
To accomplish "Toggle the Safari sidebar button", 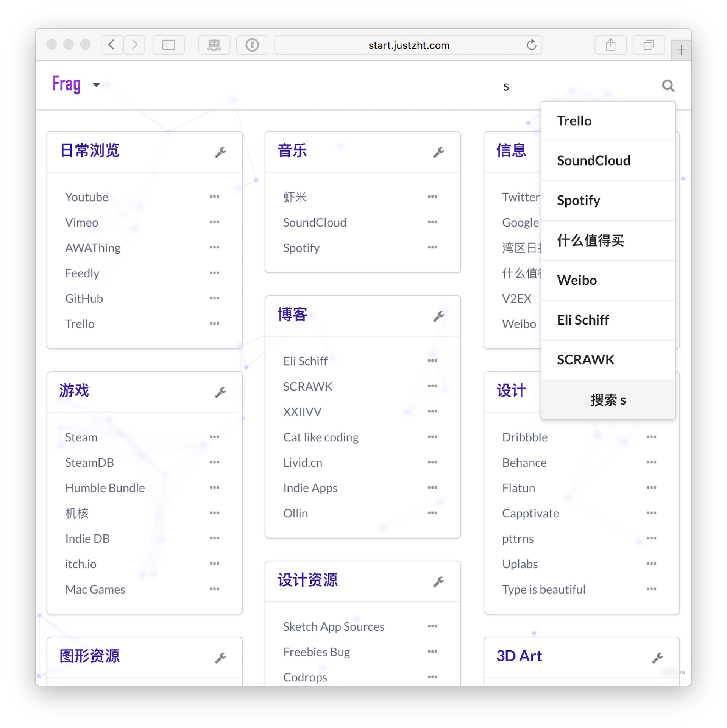I will point(168,45).
